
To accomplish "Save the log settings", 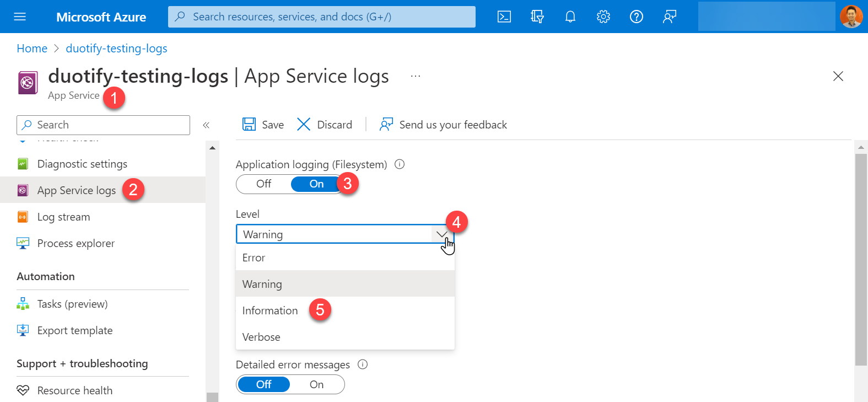I will point(263,125).
